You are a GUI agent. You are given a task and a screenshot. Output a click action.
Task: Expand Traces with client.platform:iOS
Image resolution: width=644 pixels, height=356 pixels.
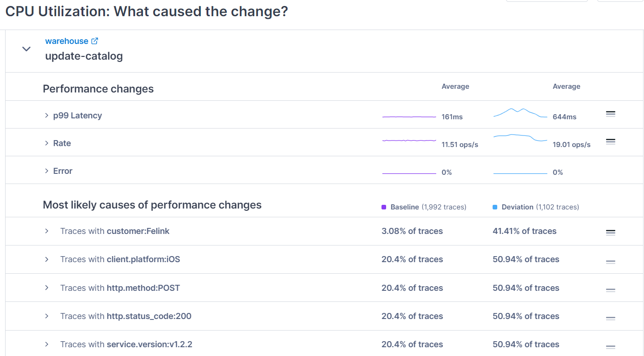47,259
